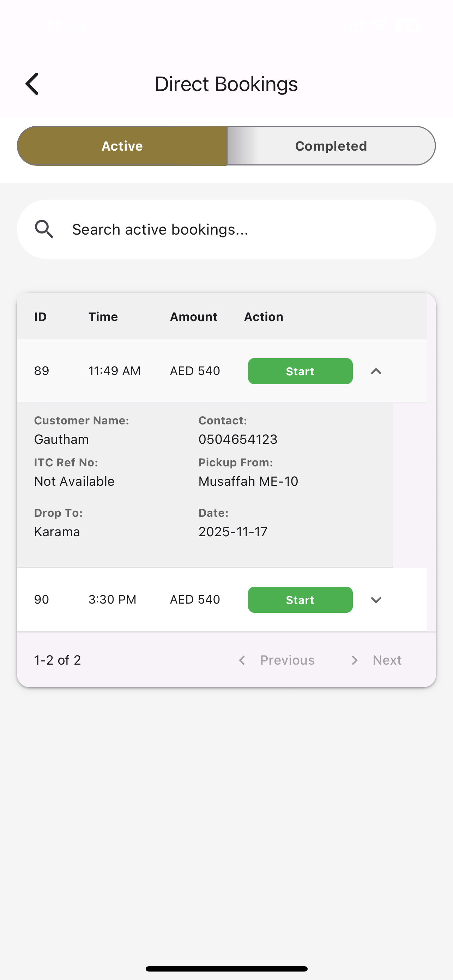The image size is (453, 980).
Task: Select booking ID 90 cell
Action: pyautogui.click(x=42, y=600)
